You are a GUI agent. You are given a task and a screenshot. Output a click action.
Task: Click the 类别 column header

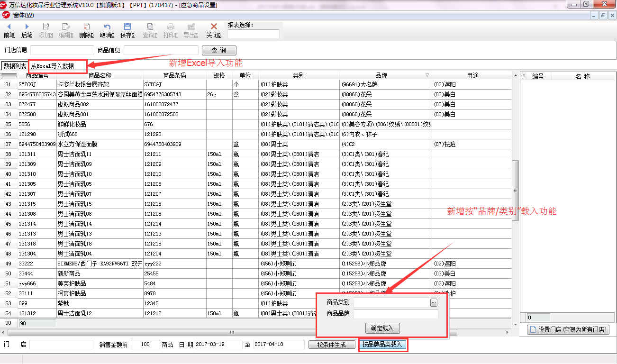point(299,75)
